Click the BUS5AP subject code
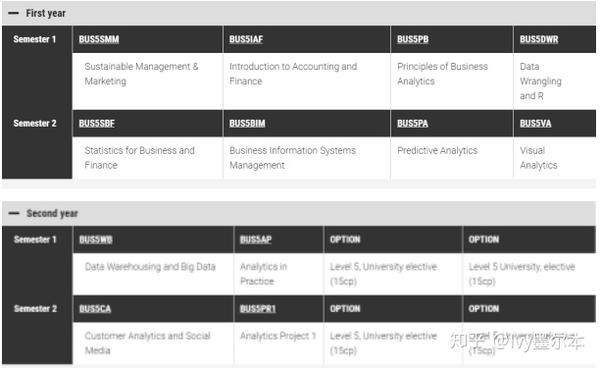Image resolution: width=600 pixels, height=369 pixels. coord(256,240)
